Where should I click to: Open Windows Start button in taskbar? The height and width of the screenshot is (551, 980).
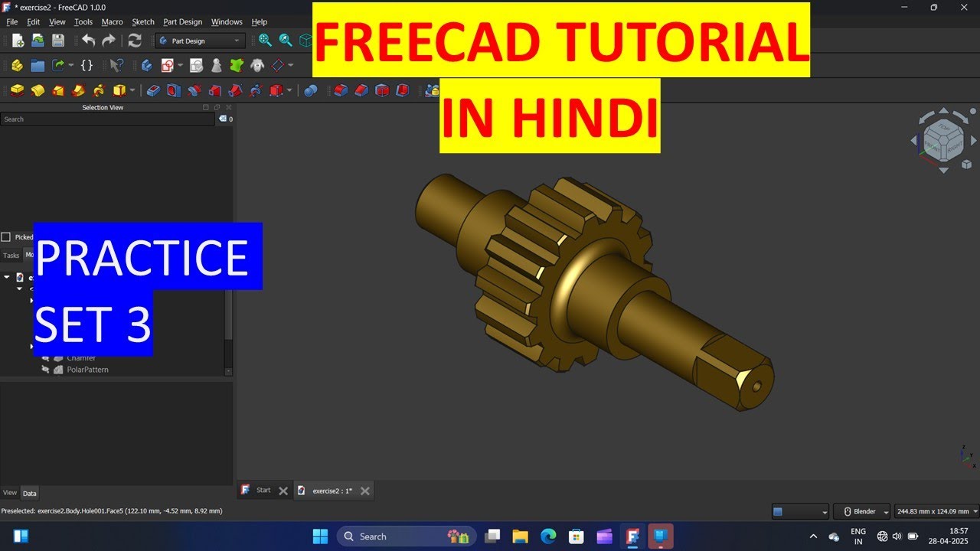320,536
